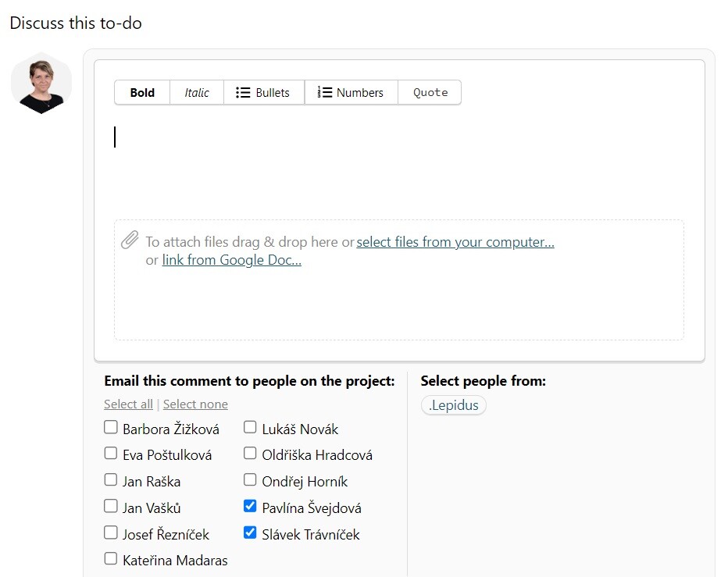Toggle Italic text formatting
This screenshot has height=577, width=728.
pyautogui.click(x=197, y=92)
